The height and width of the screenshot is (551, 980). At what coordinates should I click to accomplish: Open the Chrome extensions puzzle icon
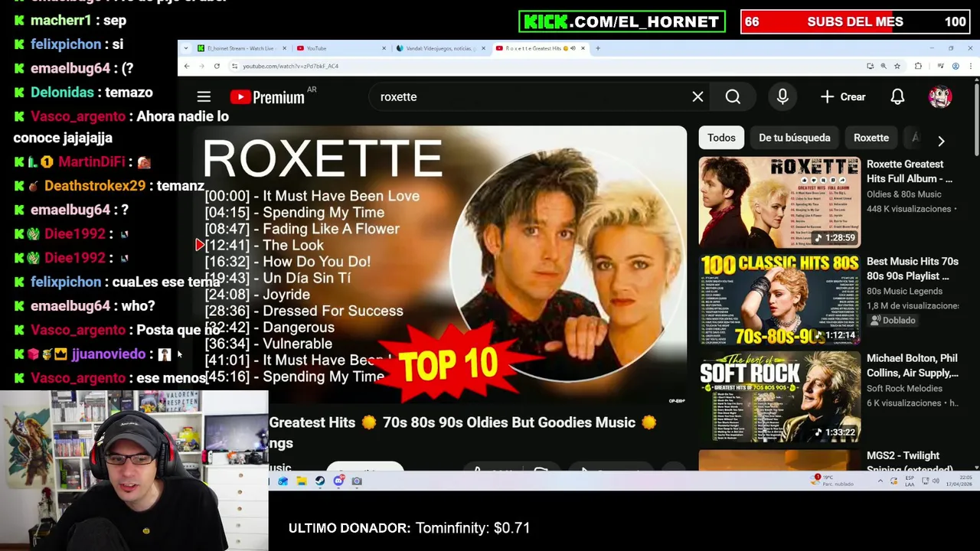point(918,67)
